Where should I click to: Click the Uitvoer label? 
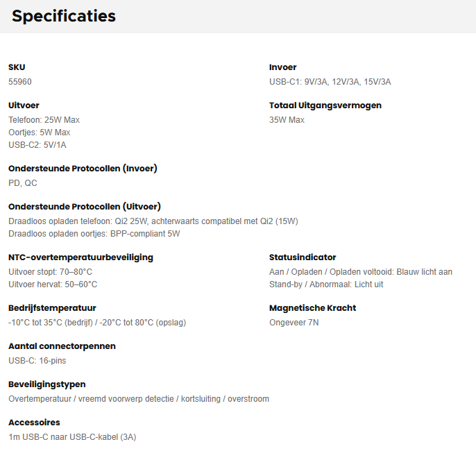pos(24,105)
